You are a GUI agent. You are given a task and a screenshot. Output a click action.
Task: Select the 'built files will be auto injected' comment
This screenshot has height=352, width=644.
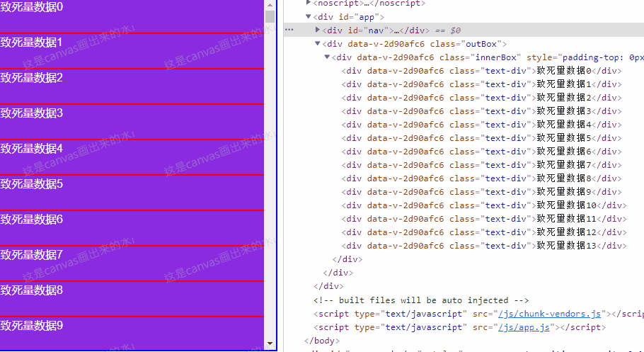[x=421, y=300]
